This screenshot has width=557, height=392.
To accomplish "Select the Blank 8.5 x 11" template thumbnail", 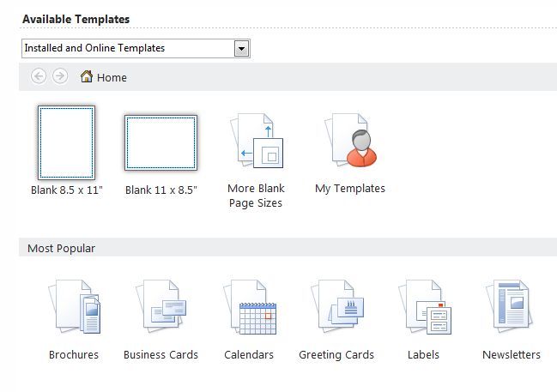I will [66, 142].
